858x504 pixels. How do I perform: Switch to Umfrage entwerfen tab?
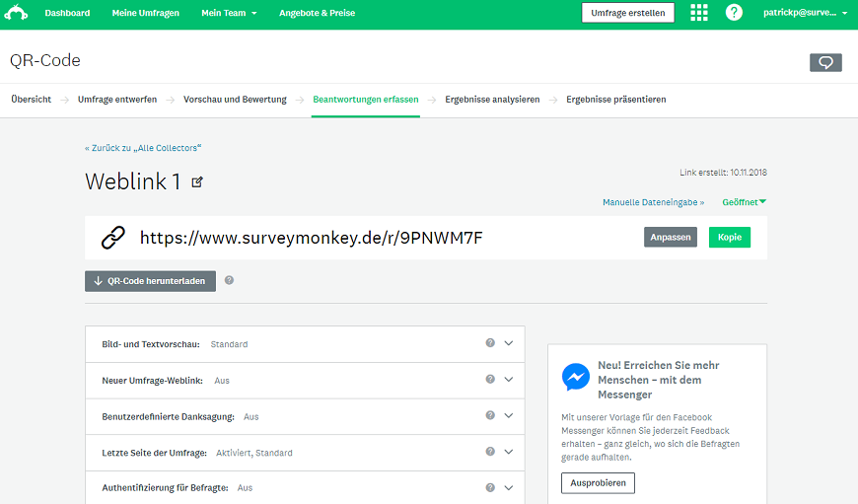[117, 99]
